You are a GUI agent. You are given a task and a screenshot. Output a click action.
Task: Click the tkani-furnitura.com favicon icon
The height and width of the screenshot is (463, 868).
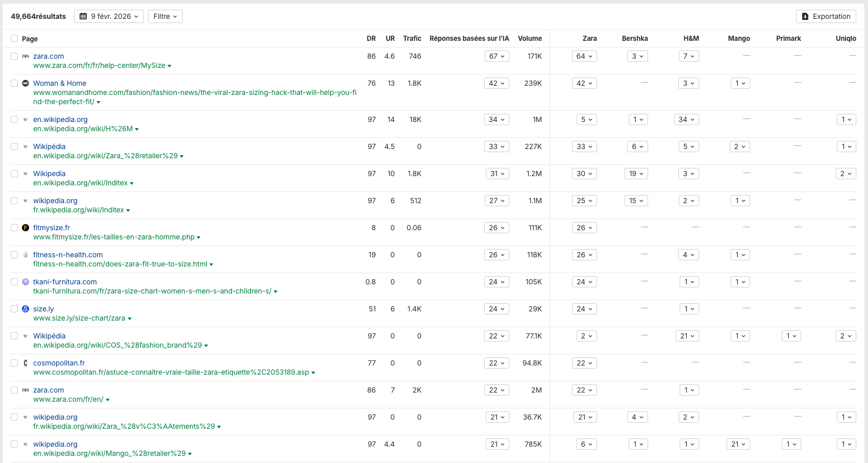point(26,282)
